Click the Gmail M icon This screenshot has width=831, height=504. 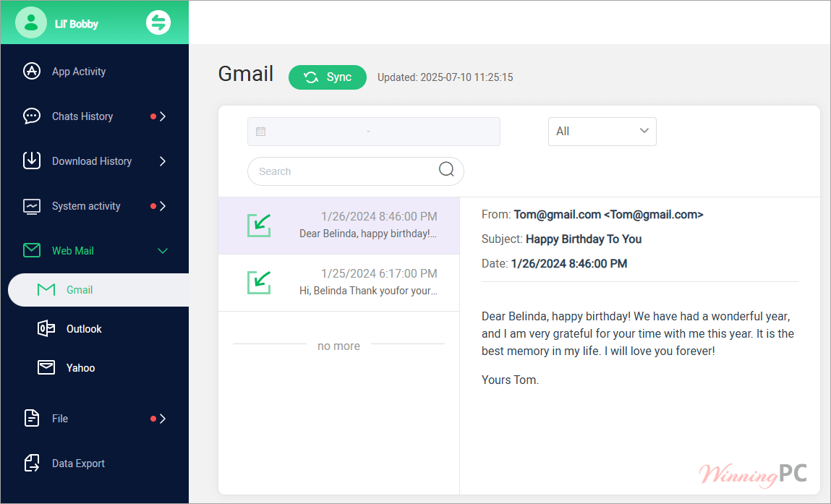[x=46, y=289]
